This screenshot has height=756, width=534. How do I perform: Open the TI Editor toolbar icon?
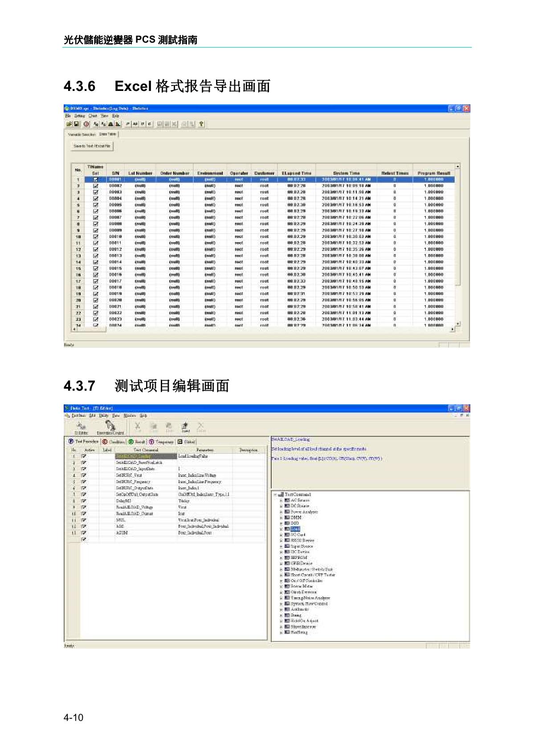click(x=81, y=427)
